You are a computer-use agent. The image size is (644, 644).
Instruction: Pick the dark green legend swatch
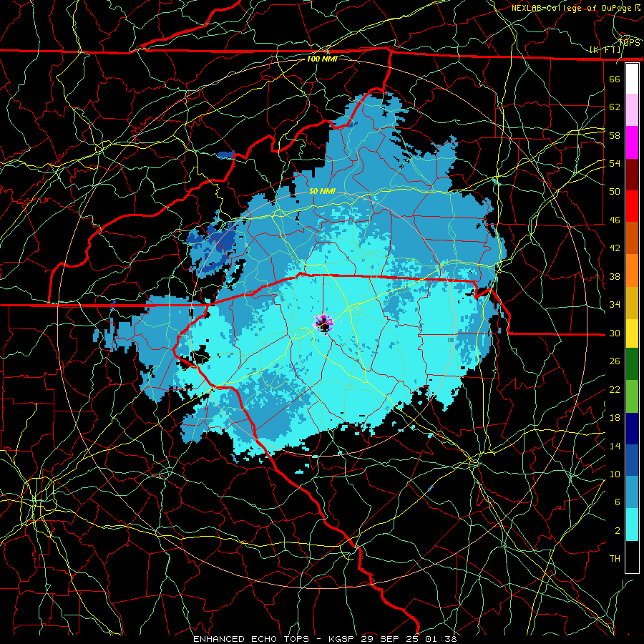[x=632, y=364]
